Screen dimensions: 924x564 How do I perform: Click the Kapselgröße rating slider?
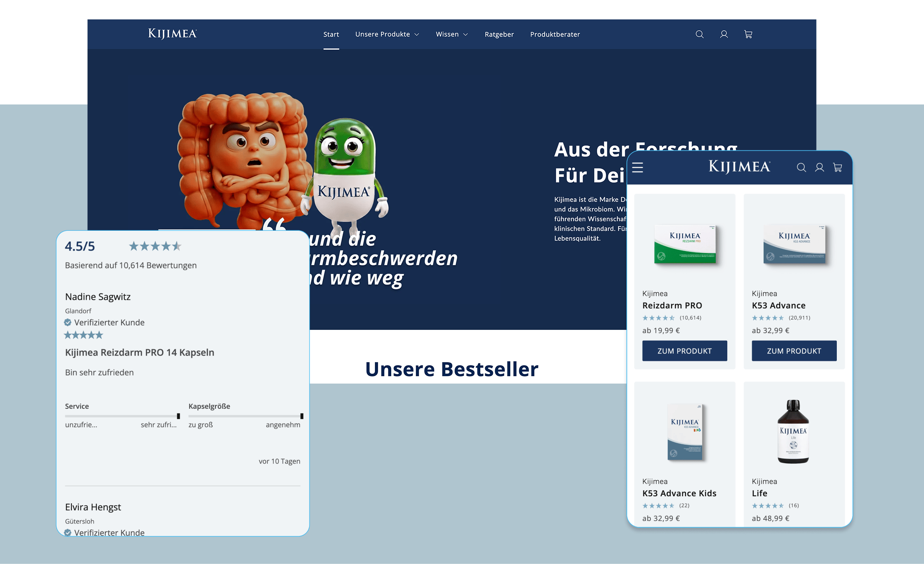point(246,416)
